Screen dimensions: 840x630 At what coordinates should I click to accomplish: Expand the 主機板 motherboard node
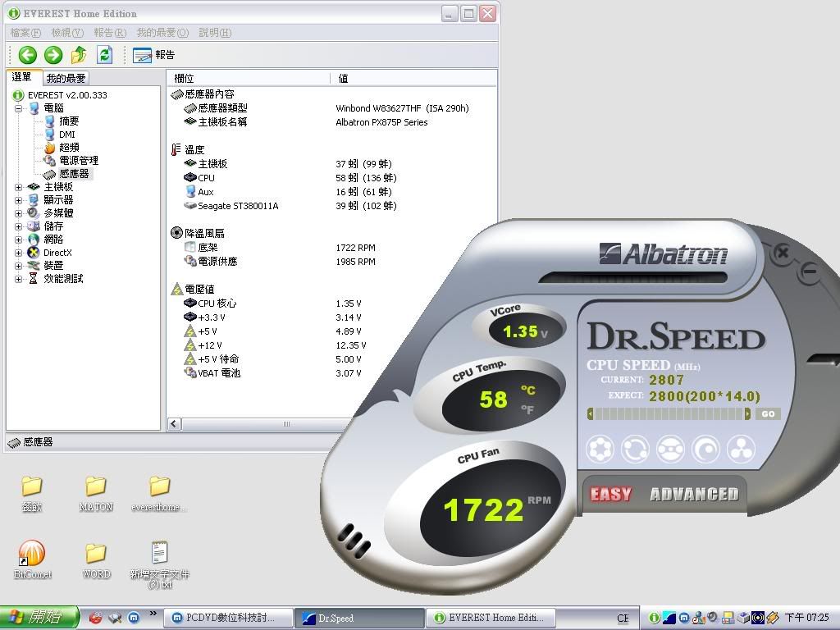tap(19, 187)
